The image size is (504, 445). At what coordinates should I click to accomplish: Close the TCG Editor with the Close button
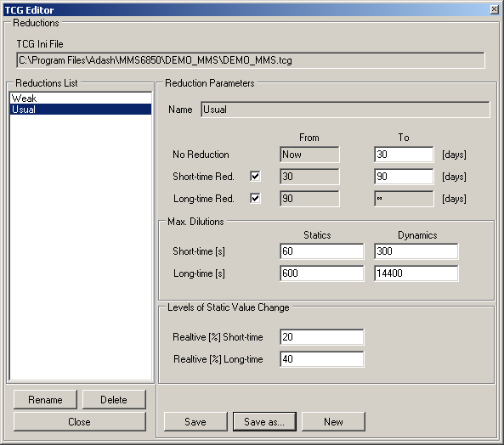[x=80, y=422]
